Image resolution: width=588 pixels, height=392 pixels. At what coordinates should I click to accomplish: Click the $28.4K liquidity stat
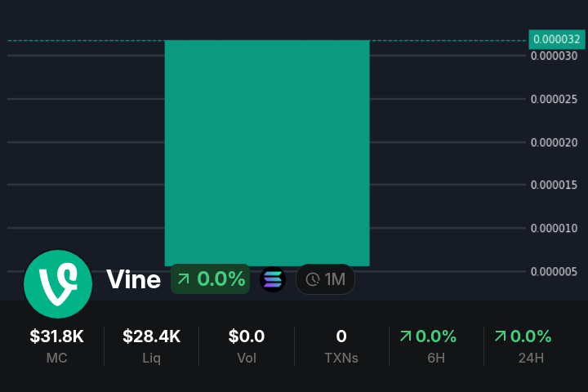(151, 345)
